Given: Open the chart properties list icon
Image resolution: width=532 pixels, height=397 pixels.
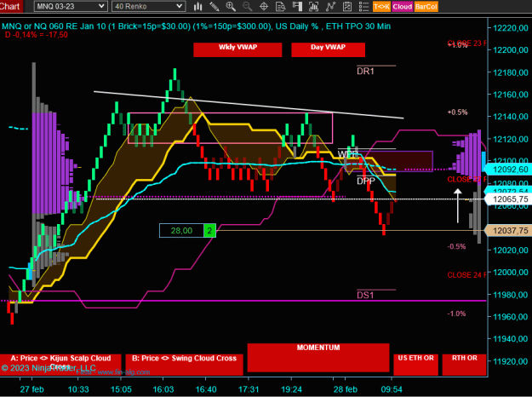Looking at the screenshot, I should [363, 7].
